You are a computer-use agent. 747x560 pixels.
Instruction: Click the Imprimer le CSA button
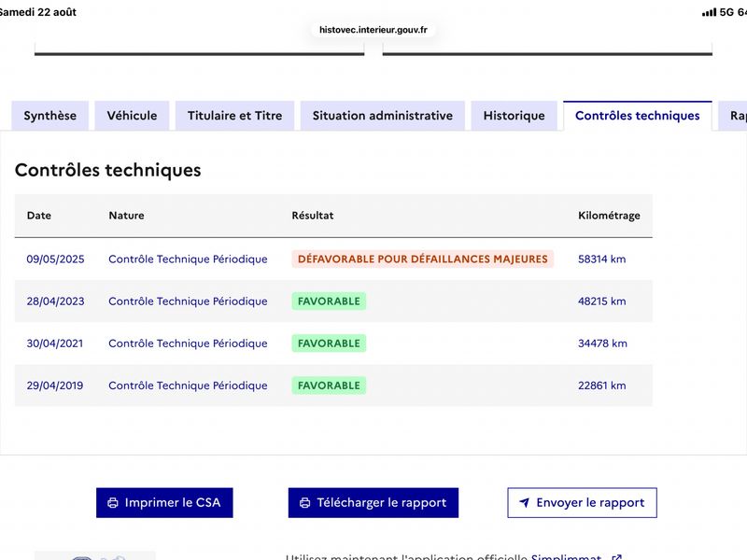[x=164, y=502]
